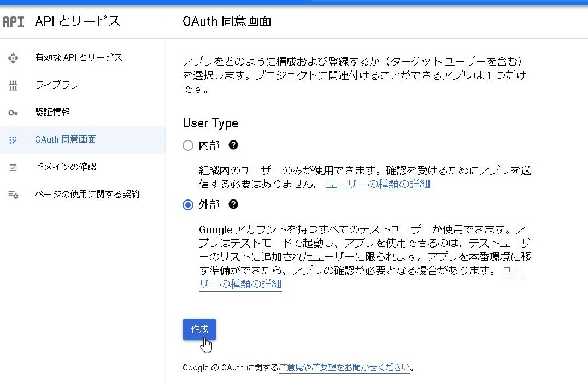Select the 外部 user type option
The width and height of the screenshot is (588, 383).
click(188, 205)
